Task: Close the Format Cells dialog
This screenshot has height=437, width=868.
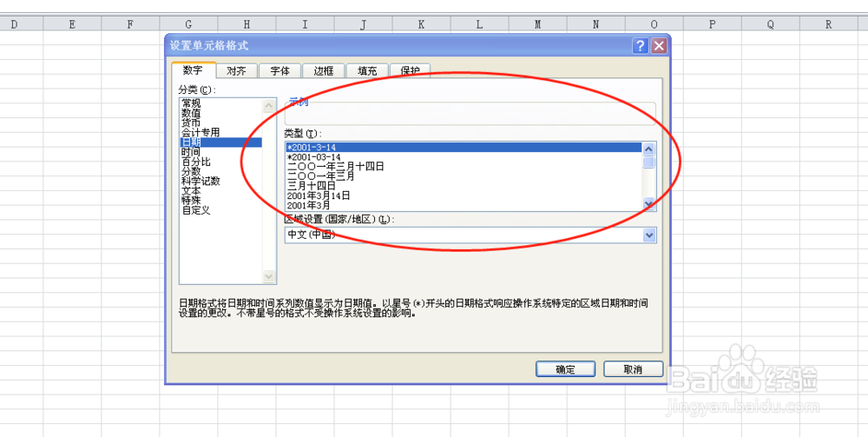Action: click(658, 45)
